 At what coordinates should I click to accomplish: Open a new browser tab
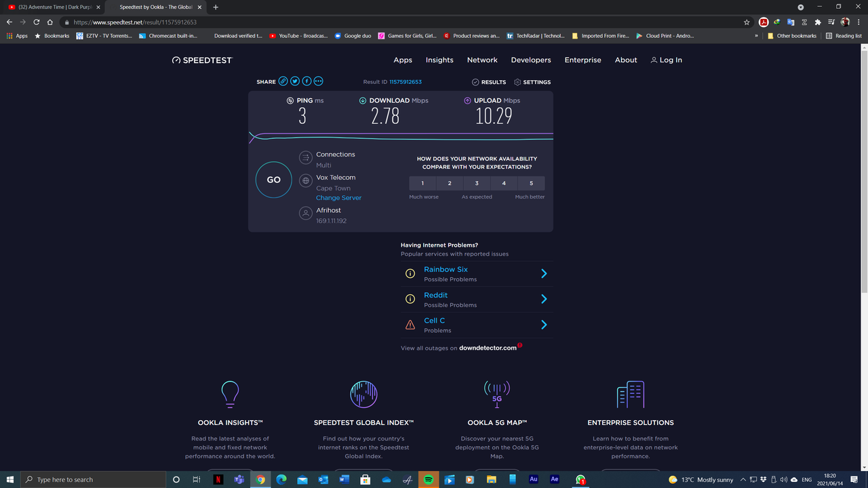click(216, 7)
